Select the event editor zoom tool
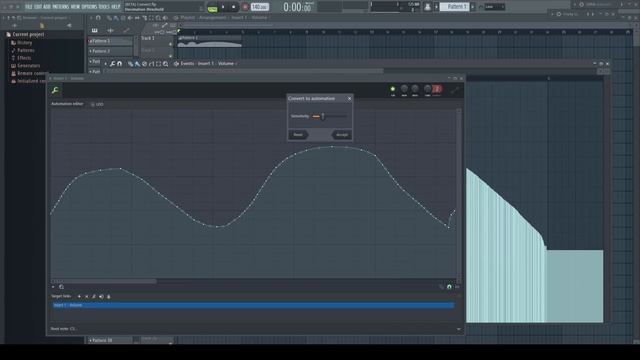Image resolution: width=640 pixels, height=360 pixels. tap(165, 64)
